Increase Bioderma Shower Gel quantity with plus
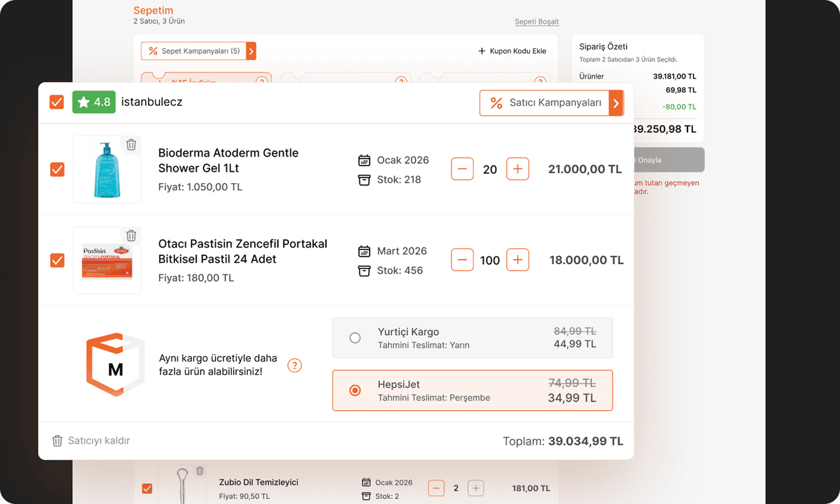The height and width of the screenshot is (504, 840). pyautogui.click(x=517, y=169)
